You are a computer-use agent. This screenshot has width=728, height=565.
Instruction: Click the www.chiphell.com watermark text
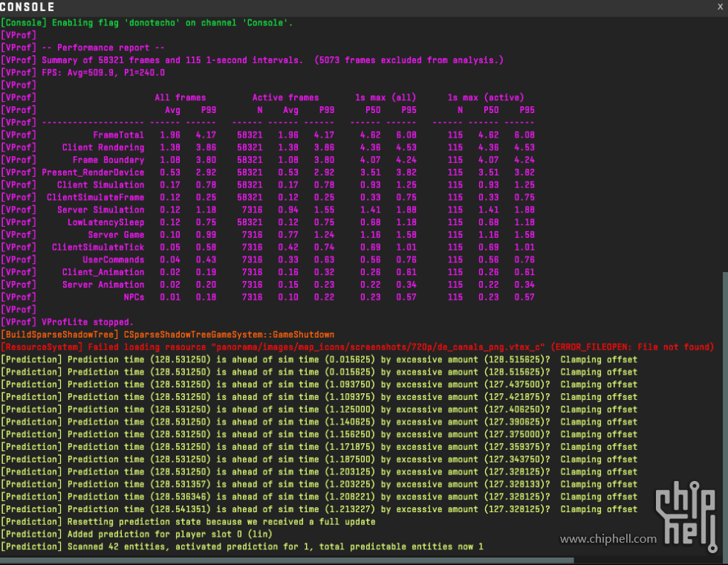click(608, 539)
